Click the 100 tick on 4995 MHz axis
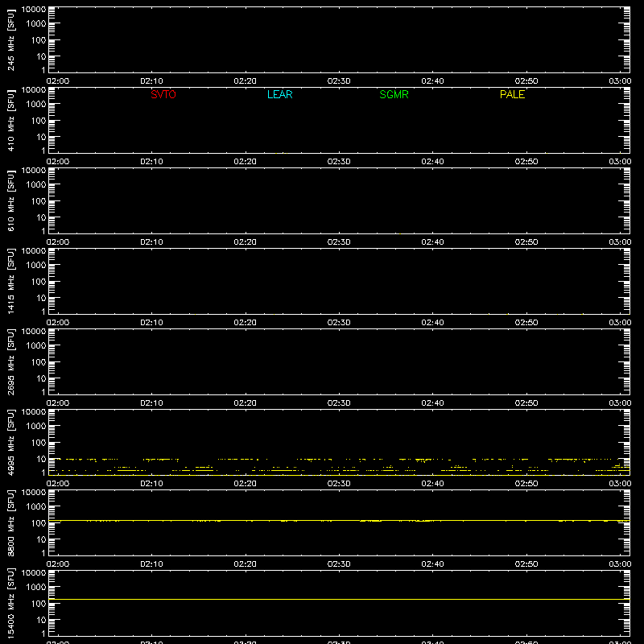The image size is (644, 644). 39,442
